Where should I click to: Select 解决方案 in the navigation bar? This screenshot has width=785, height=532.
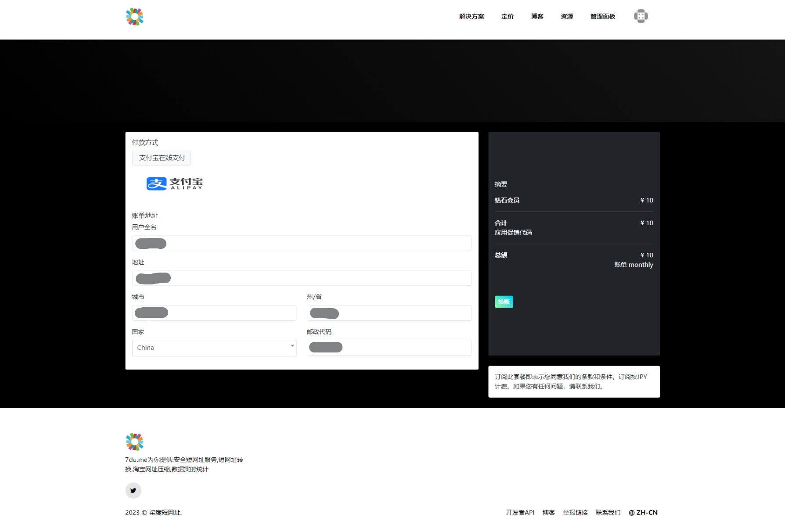click(471, 16)
